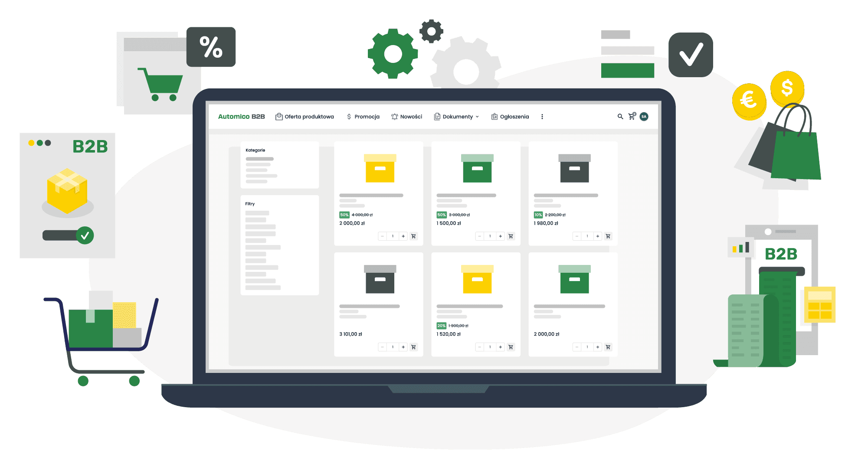The width and height of the screenshot is (868, 454).
Task: Decrease quantity for the bottom-row green box product
Action: click(x=576, y=347)
